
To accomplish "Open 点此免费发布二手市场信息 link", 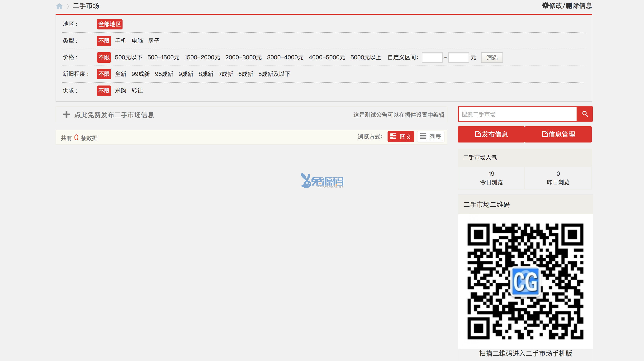I will pyautogui.click(x=114, y=115).
